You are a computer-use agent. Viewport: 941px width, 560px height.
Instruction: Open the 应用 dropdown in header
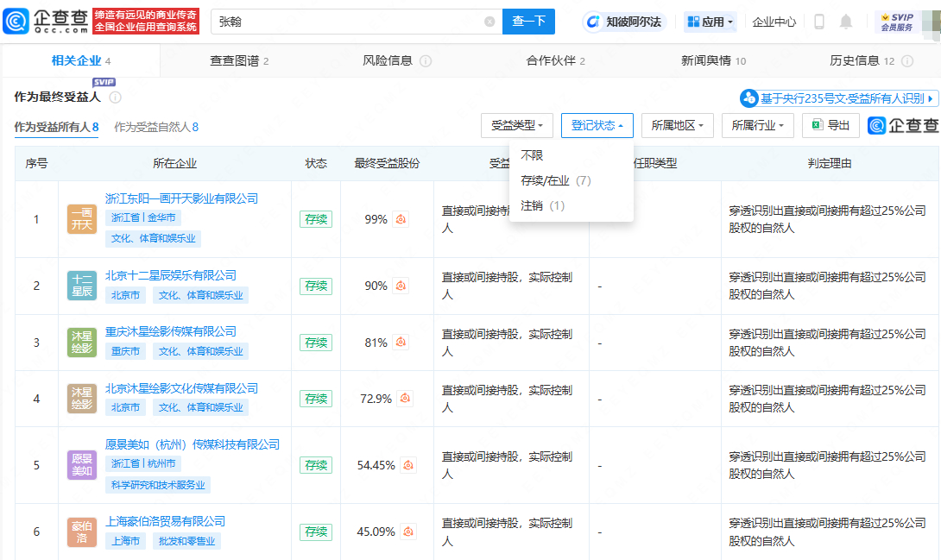710,22
